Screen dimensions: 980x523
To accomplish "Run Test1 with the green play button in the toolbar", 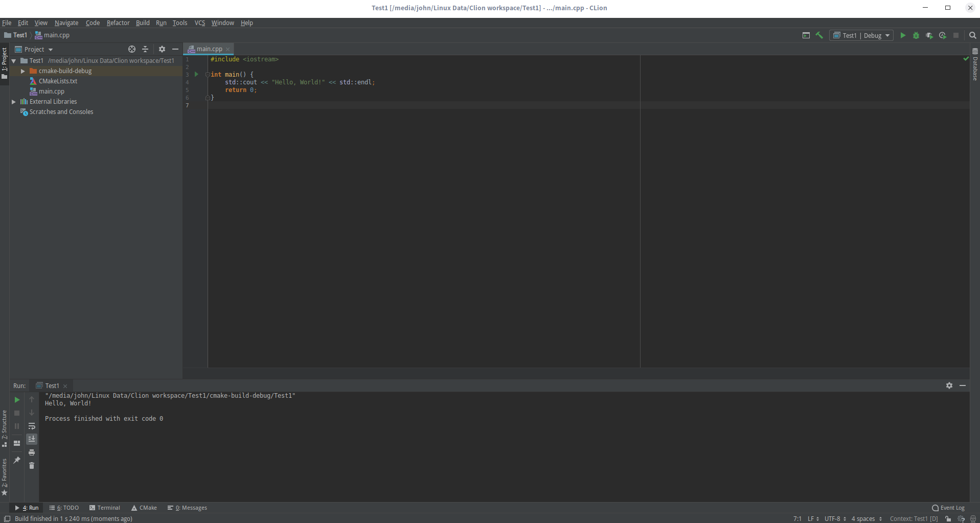I will (903, 35).
